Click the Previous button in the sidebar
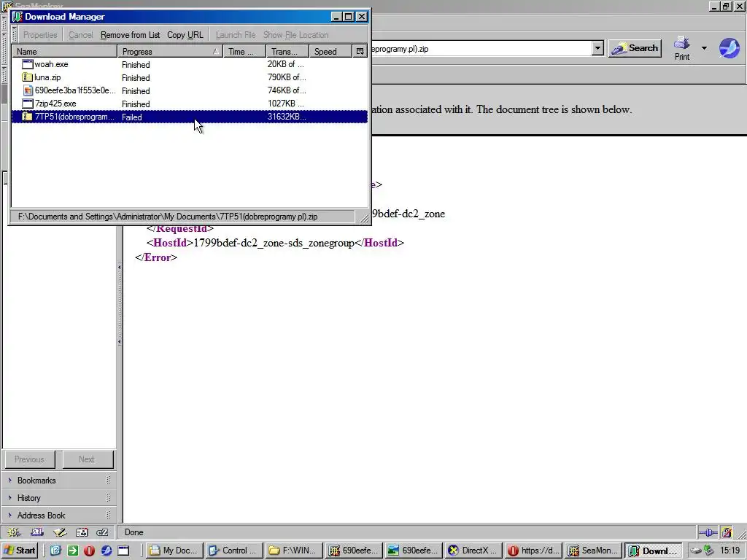Image resolution: width=747 pixels, height=560 pixels. [x=29, y=459]
